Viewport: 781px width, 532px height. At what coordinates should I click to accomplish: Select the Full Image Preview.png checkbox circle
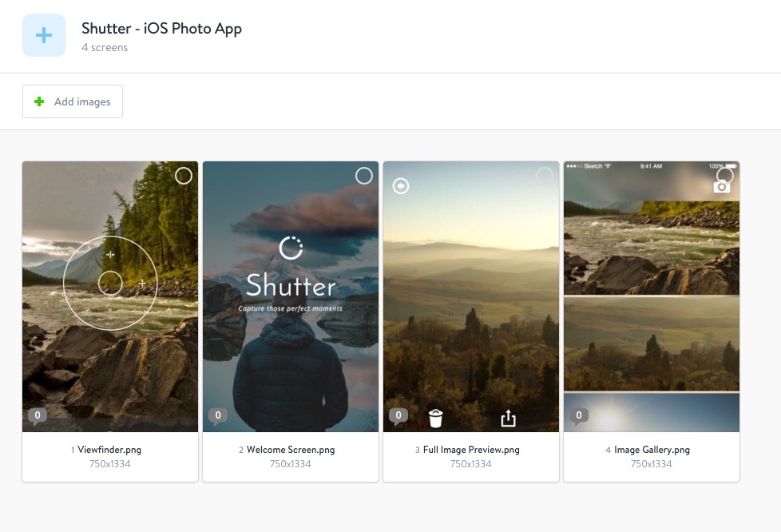pos(545,176)
